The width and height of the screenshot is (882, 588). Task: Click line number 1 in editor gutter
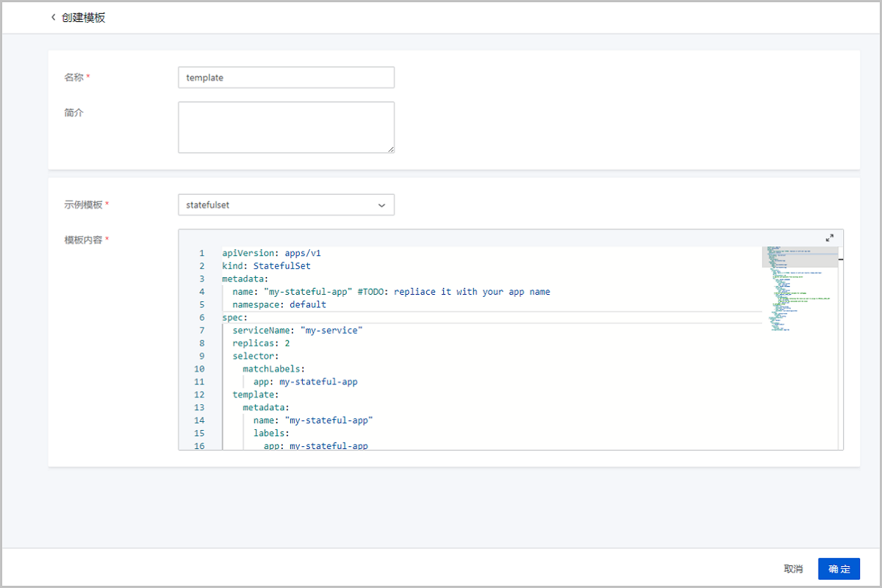pyautogui.click(x=201, y=254)
